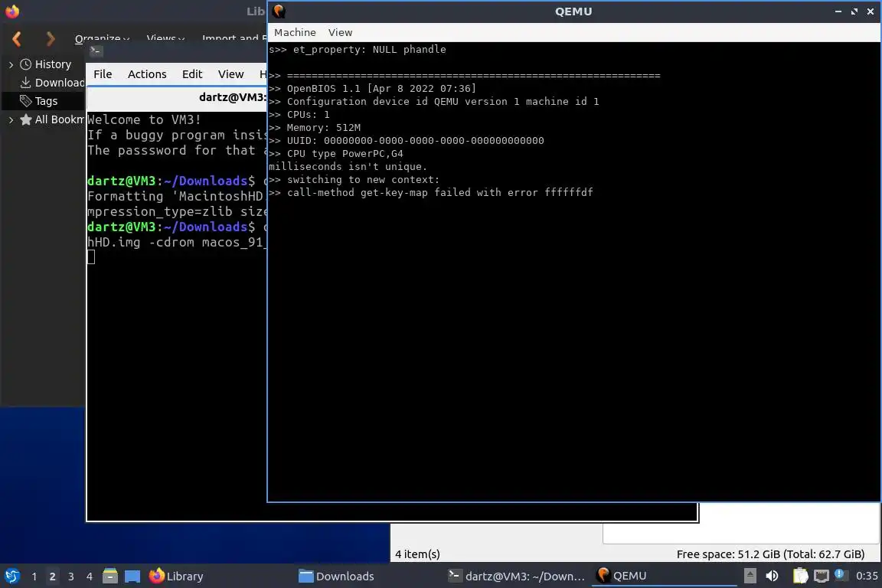This screenshot has width=882, height=588.
Task: Expand the All Bookmarks tree item
Action: click(x=11, y=120)
